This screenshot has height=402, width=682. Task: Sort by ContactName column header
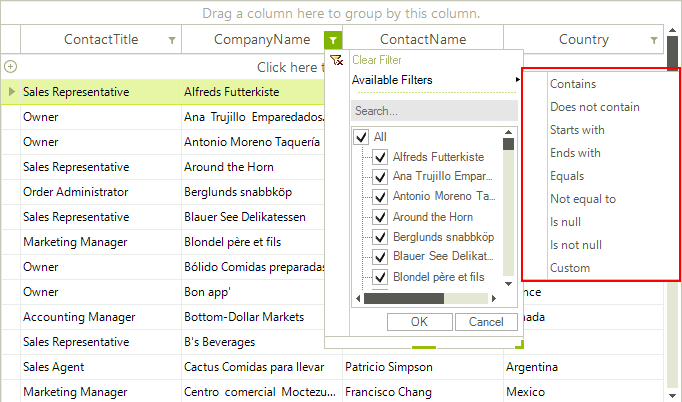tap(423, 40)
